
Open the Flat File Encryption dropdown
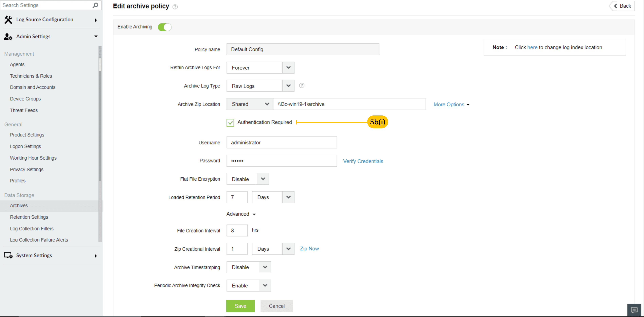[247, 179]
